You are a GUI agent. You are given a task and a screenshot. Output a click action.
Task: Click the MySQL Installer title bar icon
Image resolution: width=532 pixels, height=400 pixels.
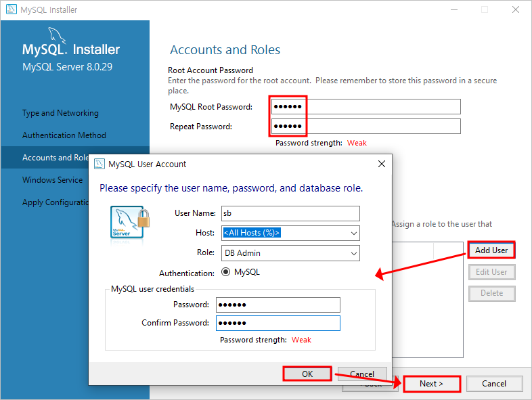click(12, 9)
